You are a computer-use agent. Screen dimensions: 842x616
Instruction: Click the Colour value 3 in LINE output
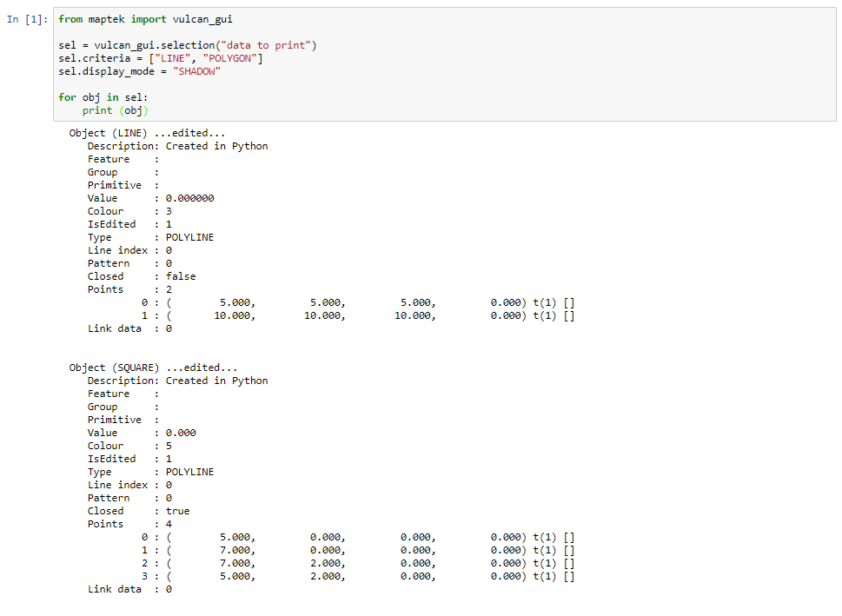[169, 212]
